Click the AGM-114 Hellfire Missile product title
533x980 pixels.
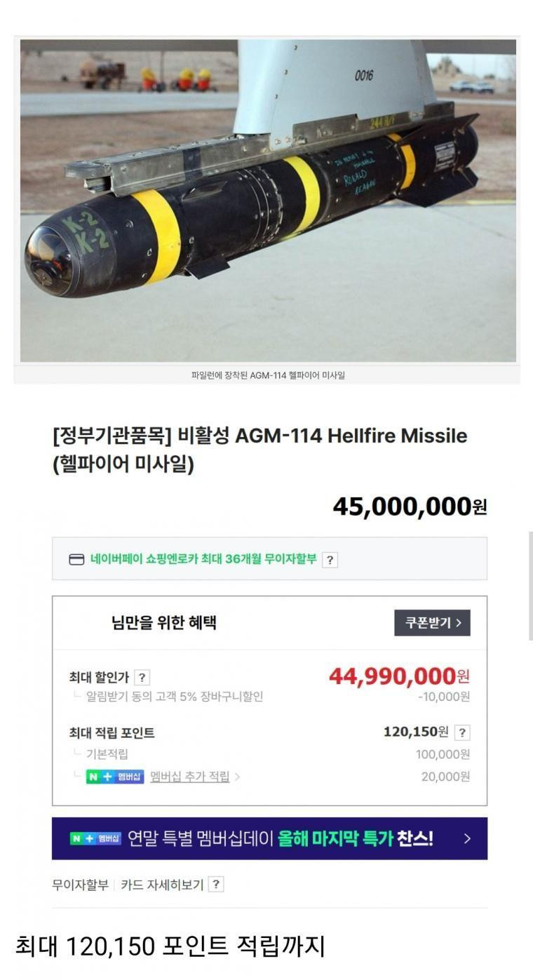[x=259, y=450]
